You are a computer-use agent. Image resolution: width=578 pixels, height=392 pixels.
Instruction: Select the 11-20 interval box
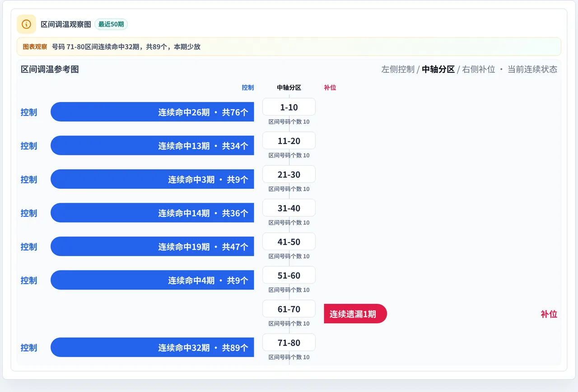tap(289, 141)
